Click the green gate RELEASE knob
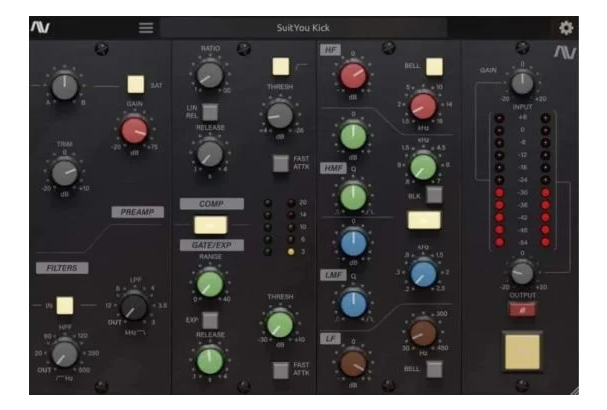Viewport: 607px width, 410px height. pos(210,360)
